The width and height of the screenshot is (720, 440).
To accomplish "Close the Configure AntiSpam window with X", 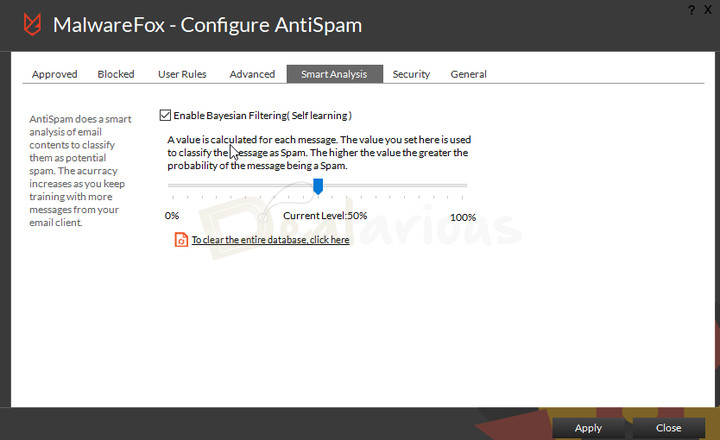I will pyautogui.click(x=708, y=10).
